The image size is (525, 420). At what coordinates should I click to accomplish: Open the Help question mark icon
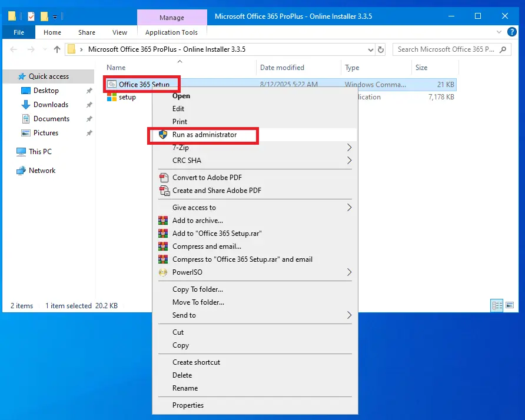[511, 32]
